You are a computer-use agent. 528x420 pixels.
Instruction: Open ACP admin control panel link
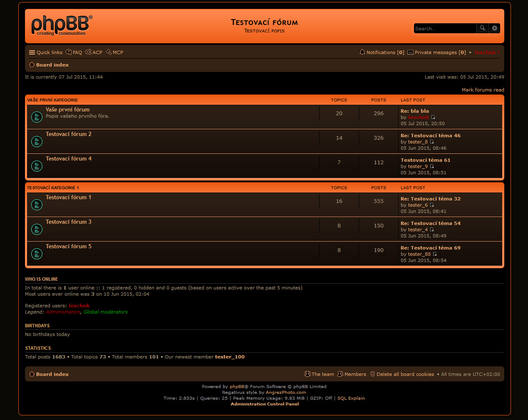(94, 52)
